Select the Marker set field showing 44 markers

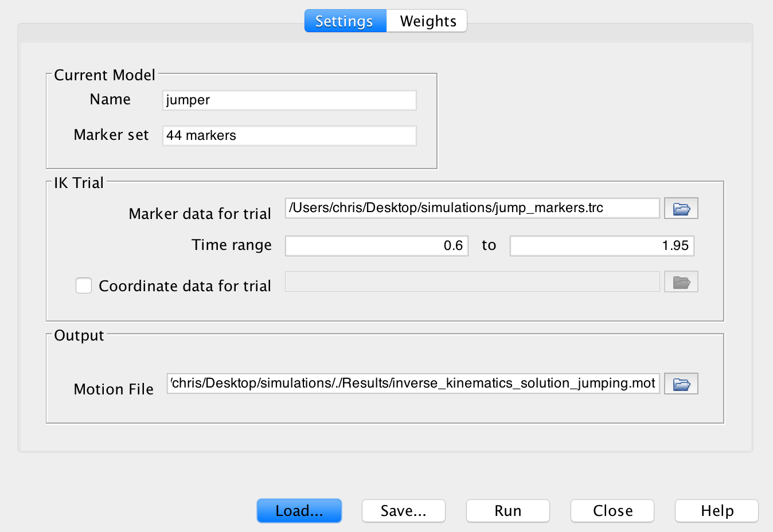[288, 135]
